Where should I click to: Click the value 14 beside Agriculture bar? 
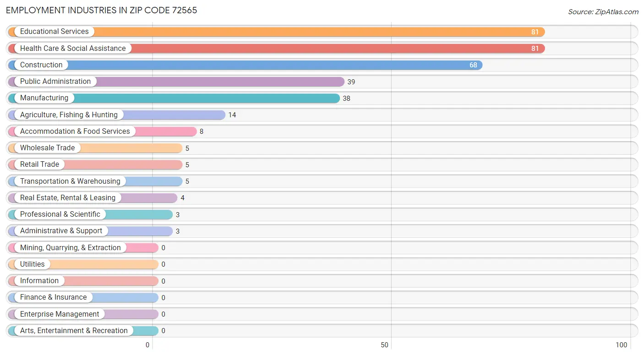pyautogui.click(x=232, y=115)
